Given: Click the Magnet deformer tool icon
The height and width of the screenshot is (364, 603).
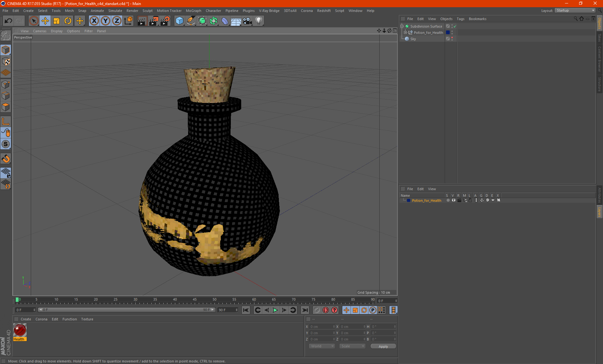Looking at the screenshot, I should point(6,159).
